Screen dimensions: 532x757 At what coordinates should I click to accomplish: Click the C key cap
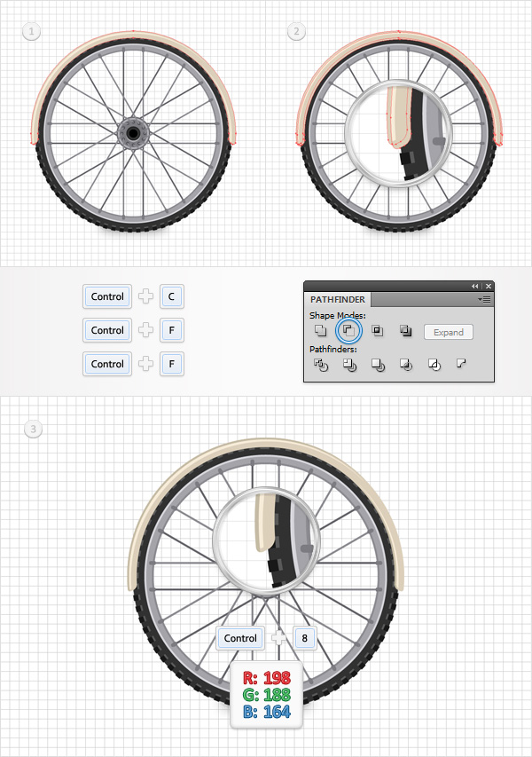(x=172, y=296)
